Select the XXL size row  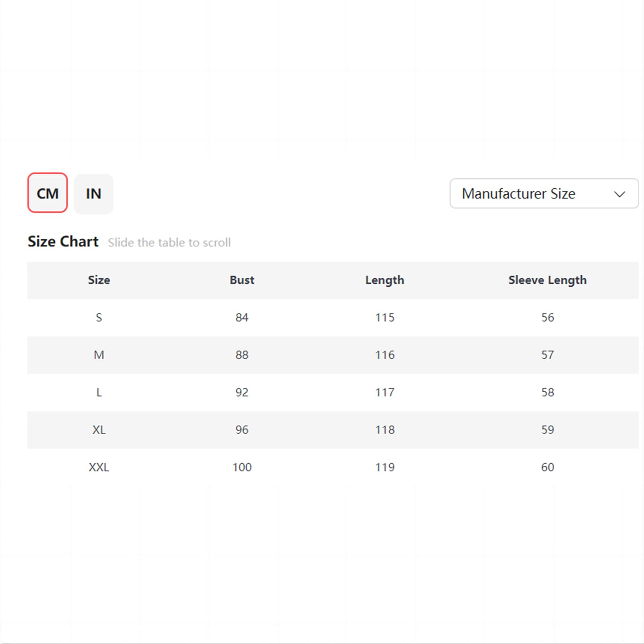point(333,467)
